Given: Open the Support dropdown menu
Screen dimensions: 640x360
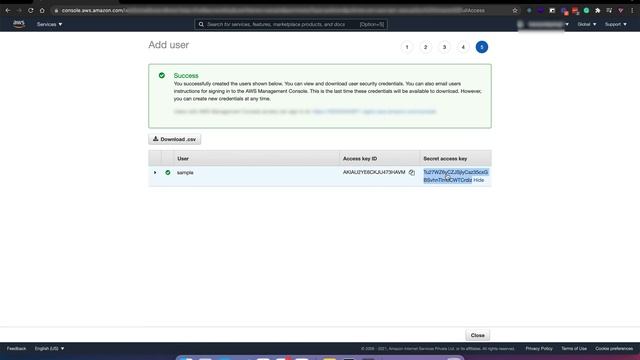Looking at the screenshot, I should 616,24.
